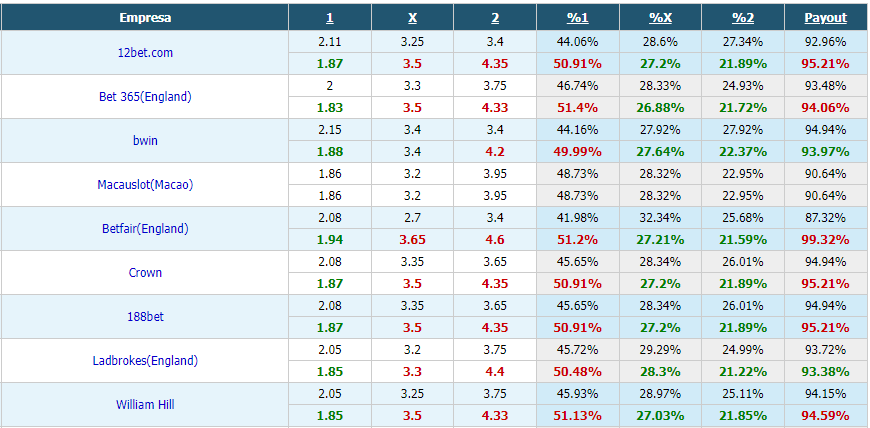Select William Hill payout 94.59%
Viewport: 870px width, 428px height.
coord(826,415)
